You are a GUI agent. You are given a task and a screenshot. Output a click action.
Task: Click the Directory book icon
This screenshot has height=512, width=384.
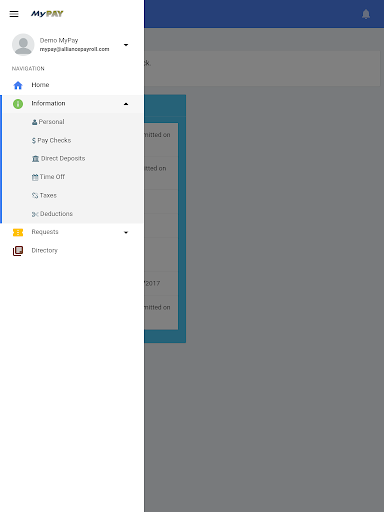[18, 251]
